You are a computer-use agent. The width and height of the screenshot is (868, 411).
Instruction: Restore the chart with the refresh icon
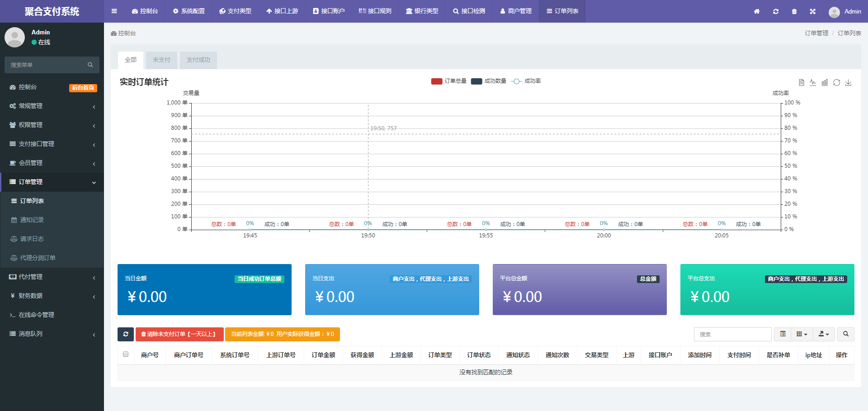(837, 82)
